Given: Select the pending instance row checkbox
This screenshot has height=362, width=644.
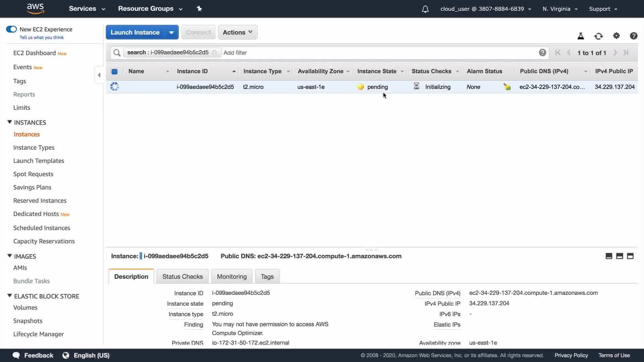Looking at the screenshot, I should (114, 87).
